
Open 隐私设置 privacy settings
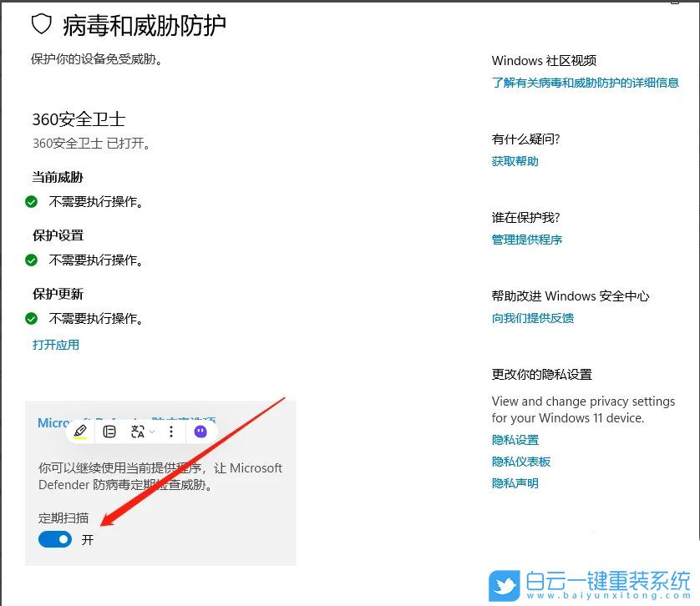pos(514,440)
